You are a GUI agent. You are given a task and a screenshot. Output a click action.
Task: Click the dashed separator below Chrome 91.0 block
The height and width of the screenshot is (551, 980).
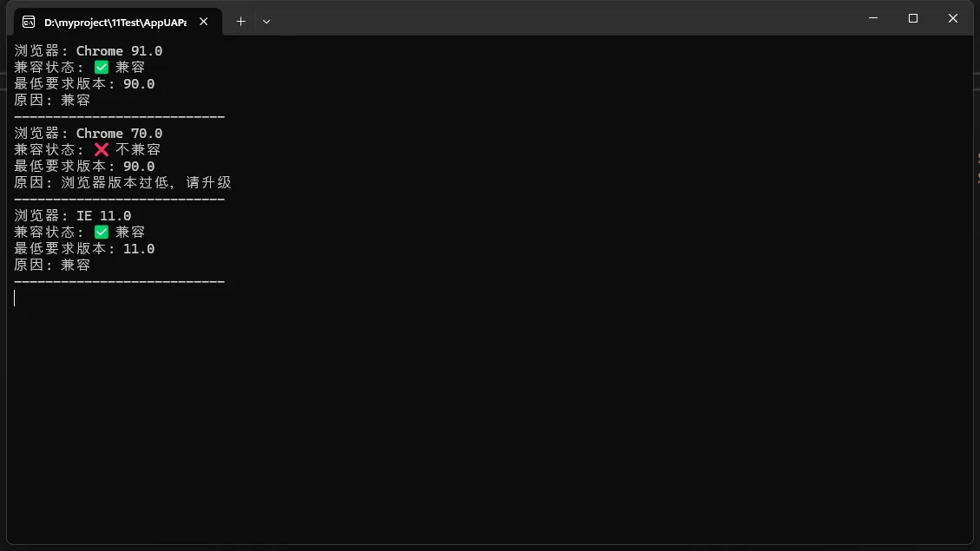[120, 117]
